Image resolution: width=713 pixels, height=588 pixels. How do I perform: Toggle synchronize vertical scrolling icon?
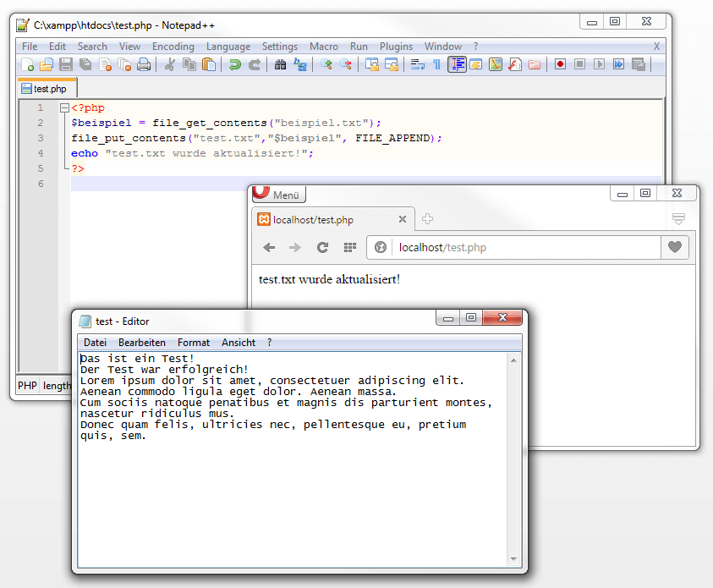(372, 64)
